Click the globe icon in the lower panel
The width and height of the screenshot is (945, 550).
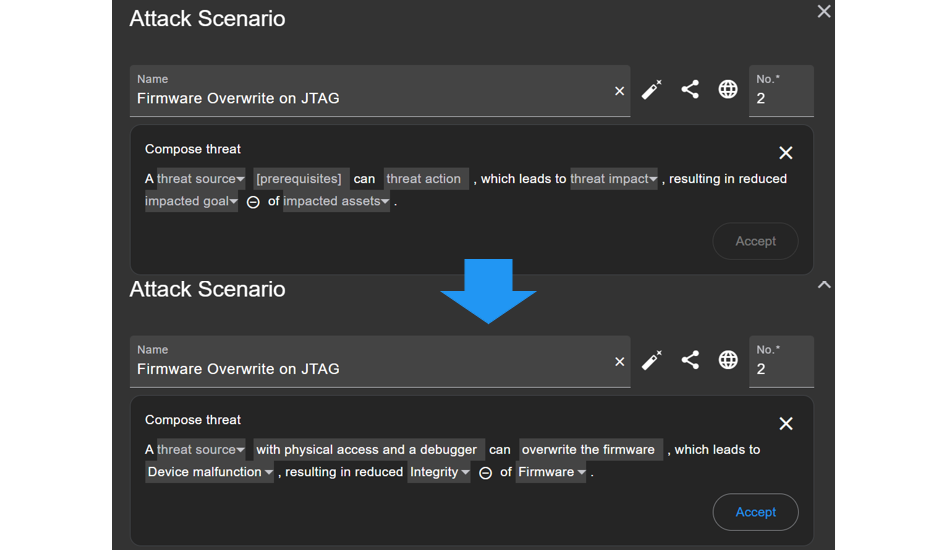[728, 360]
